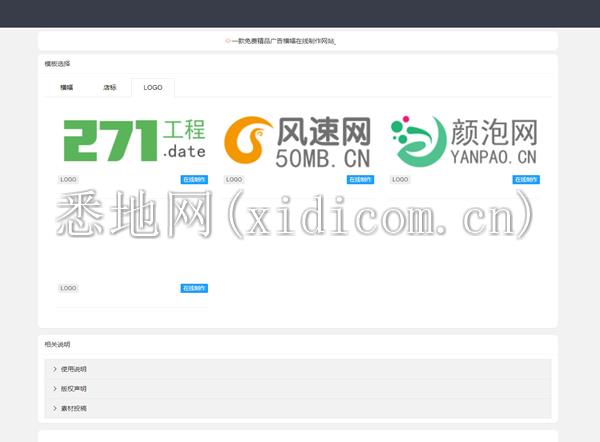Click 在线制作 under the 风速网 logo

coord(360,179)
